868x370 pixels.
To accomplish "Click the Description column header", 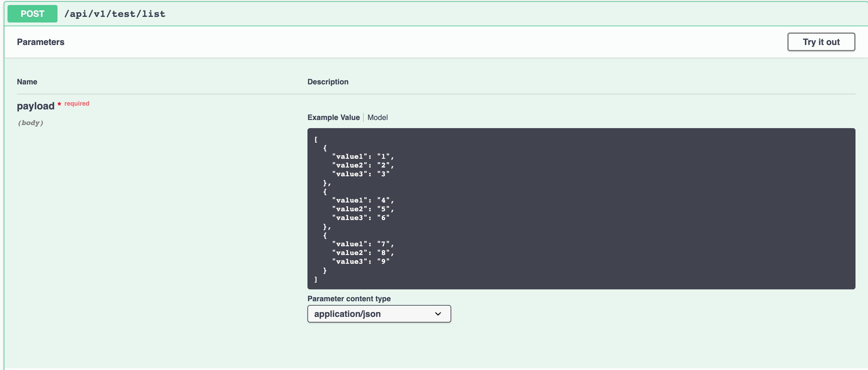I will (x=327, y=82).
